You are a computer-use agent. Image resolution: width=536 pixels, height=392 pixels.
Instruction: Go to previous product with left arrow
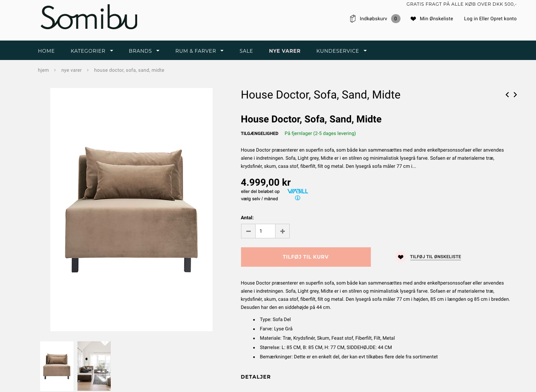(507, 94)
